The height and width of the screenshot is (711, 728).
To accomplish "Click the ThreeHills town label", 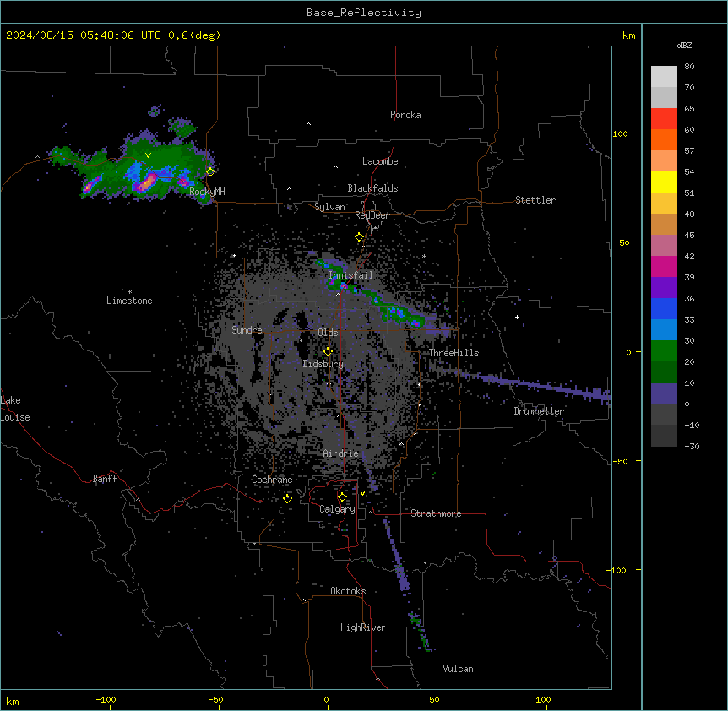I will coord(454,353).
